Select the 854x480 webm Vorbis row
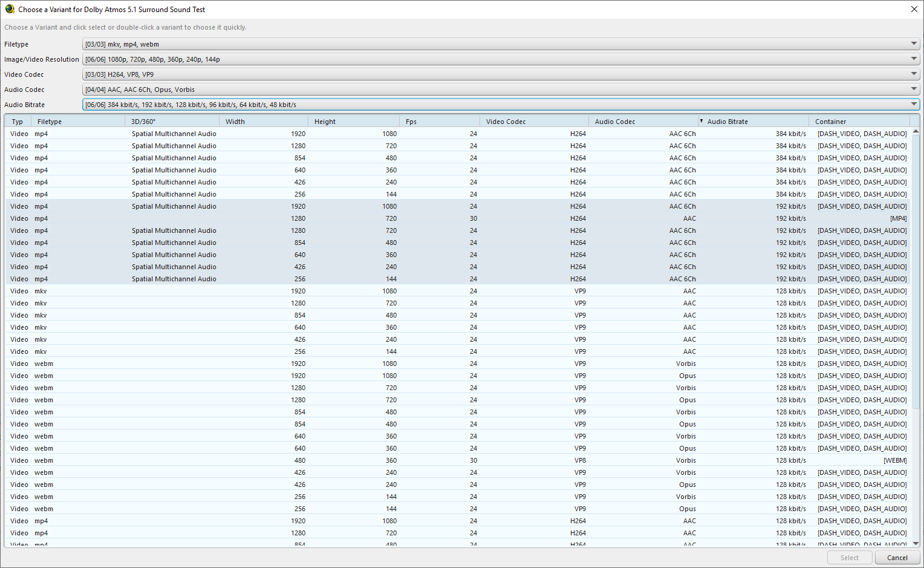The height and width of the screenshot is (568, 924). click(x=458, y=412)
